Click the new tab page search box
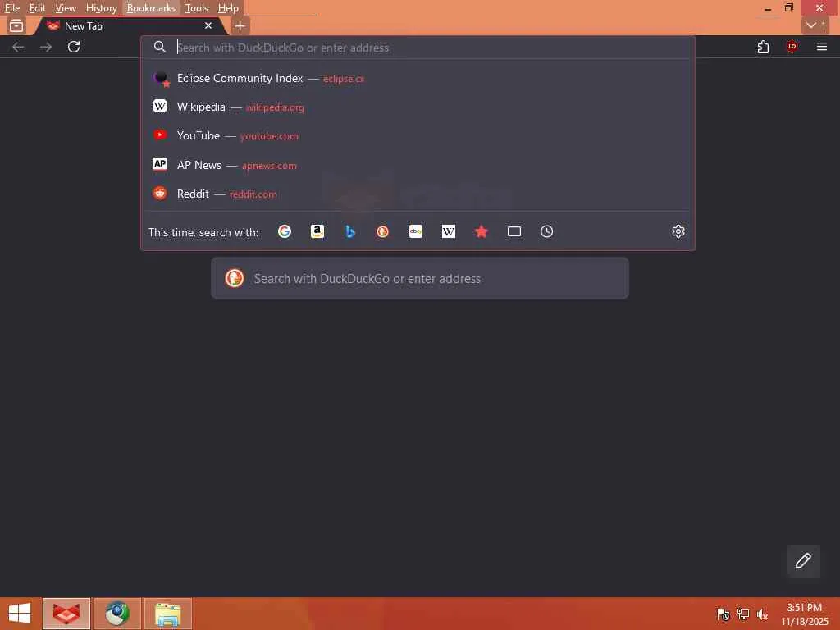This screenshot has height=630, width=840. pyautogui.click(x=419, y=279)
